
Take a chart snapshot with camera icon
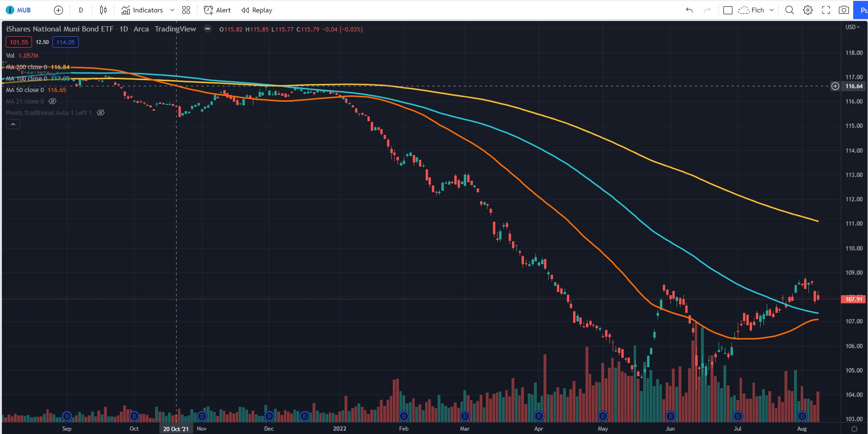[844, 10]
